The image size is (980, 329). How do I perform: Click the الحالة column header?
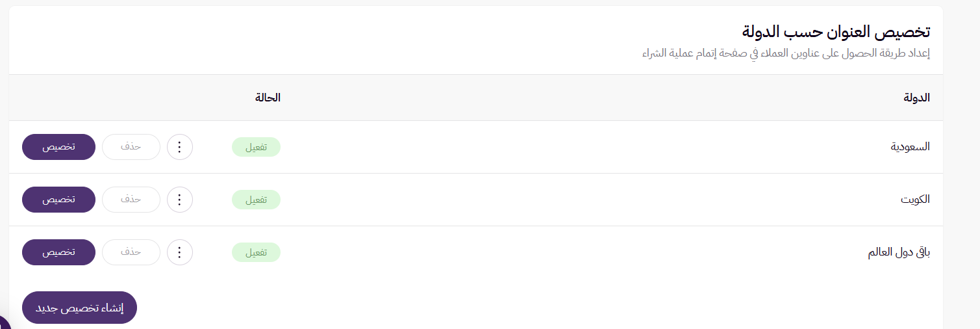point(268,98)
